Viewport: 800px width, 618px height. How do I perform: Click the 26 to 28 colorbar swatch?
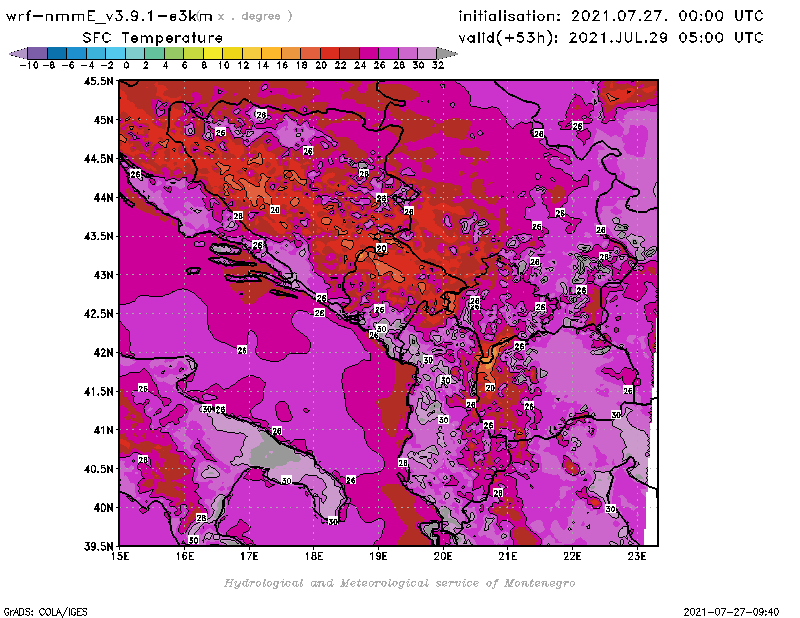[x=388, y=53]
